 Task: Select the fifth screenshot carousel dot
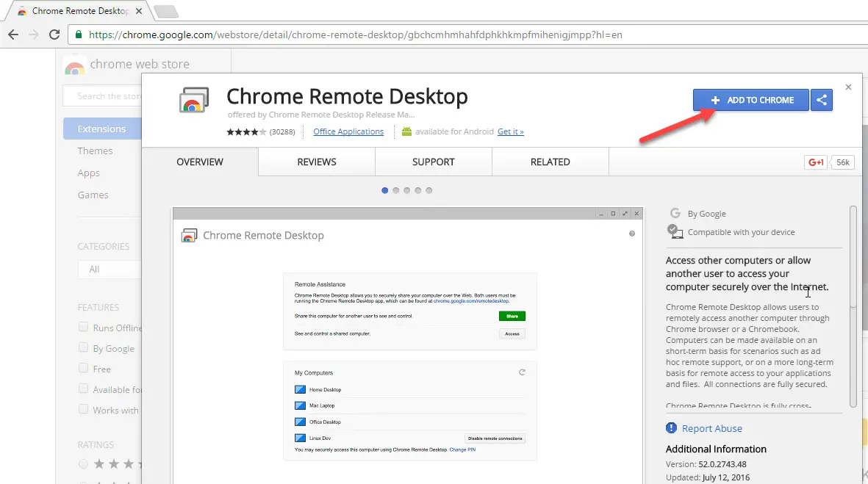pos(429,190)
